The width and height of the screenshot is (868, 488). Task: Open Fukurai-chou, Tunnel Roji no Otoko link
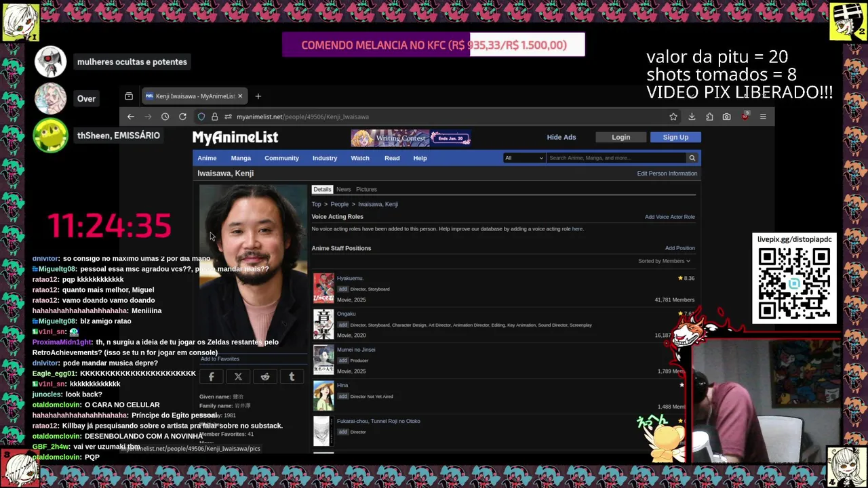(378, 421)
